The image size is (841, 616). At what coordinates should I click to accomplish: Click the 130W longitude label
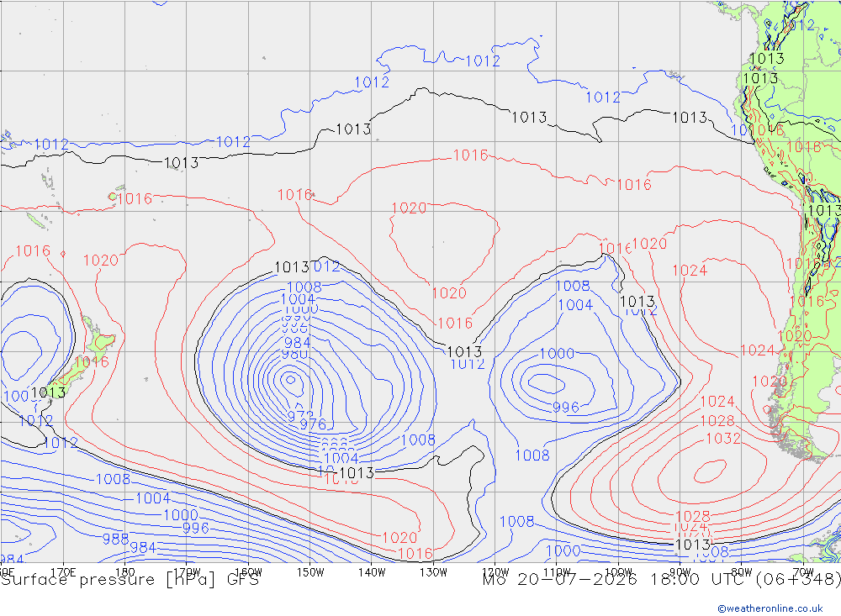pyautogui.click(x=433, y=572)
